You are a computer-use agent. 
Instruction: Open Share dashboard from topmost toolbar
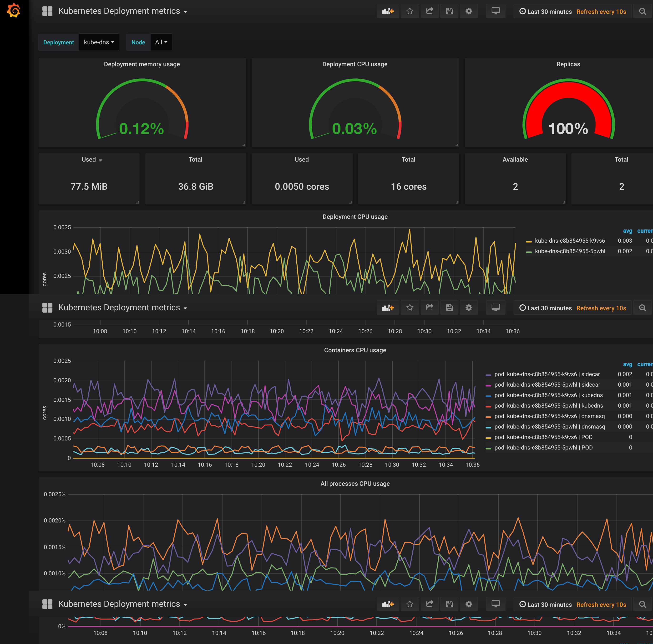pyautogui.click(x=430, y=11)
